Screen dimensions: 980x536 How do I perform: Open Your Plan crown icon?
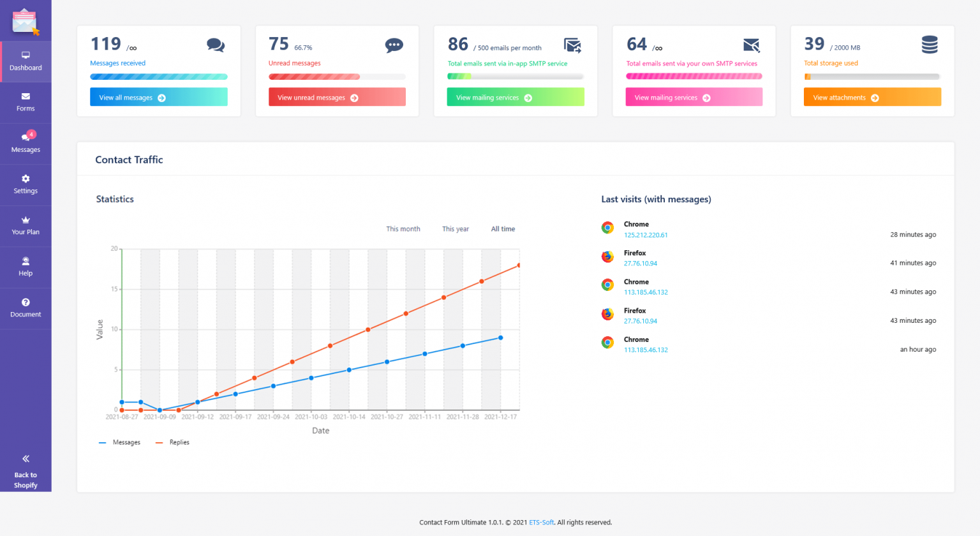(26, 220)
